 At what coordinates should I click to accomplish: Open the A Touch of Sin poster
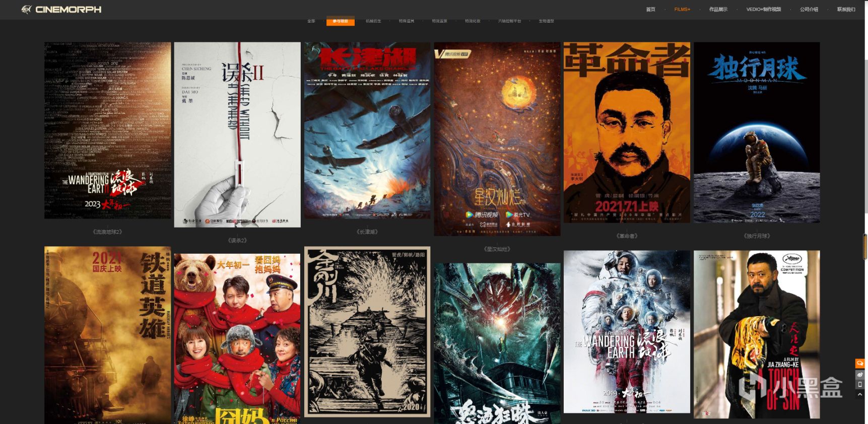click(x=757, y=334)
